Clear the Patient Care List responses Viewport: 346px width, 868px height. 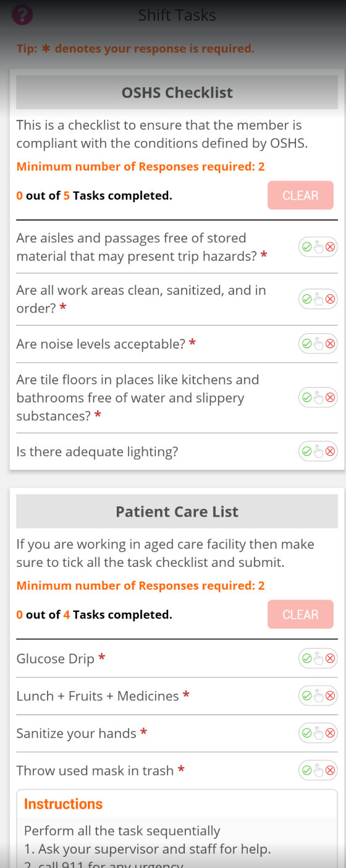click(300, 615)
